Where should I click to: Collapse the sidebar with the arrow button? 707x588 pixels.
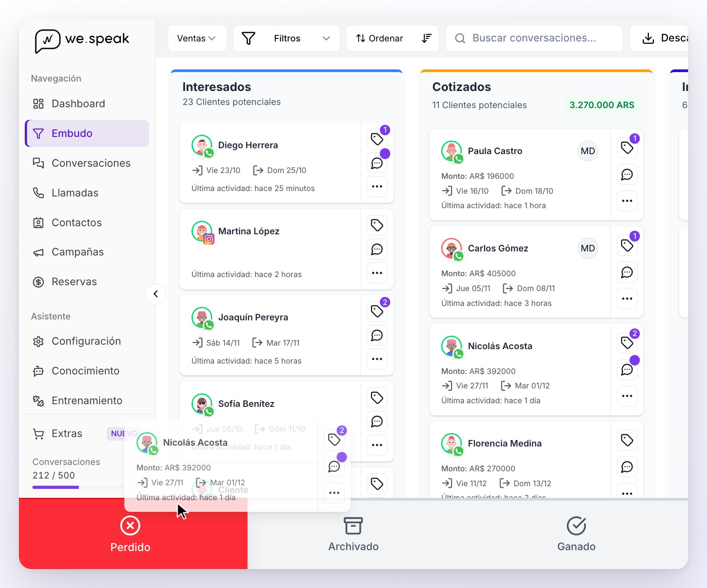coord(156,294)
